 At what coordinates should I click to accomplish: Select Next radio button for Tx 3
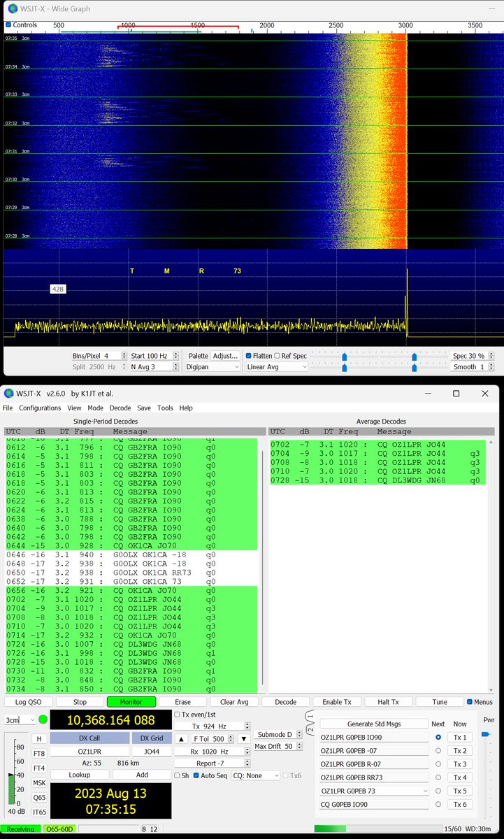438,764
